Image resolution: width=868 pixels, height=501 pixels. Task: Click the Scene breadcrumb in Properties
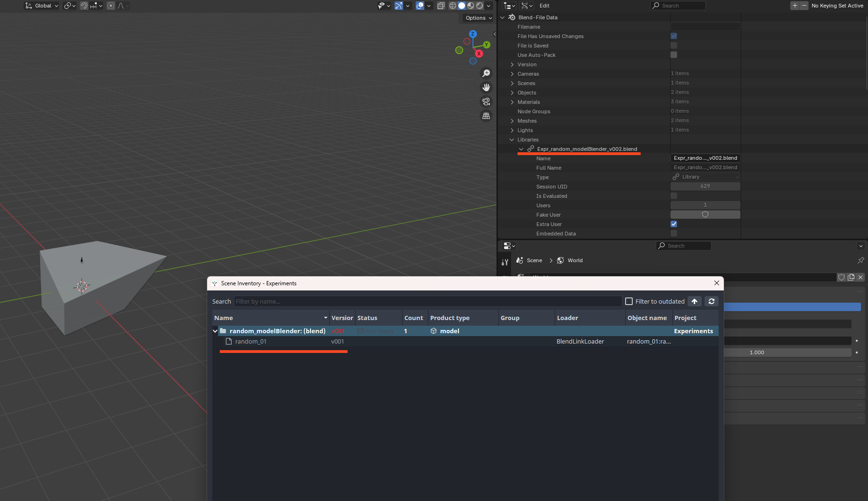click(534, 260)
